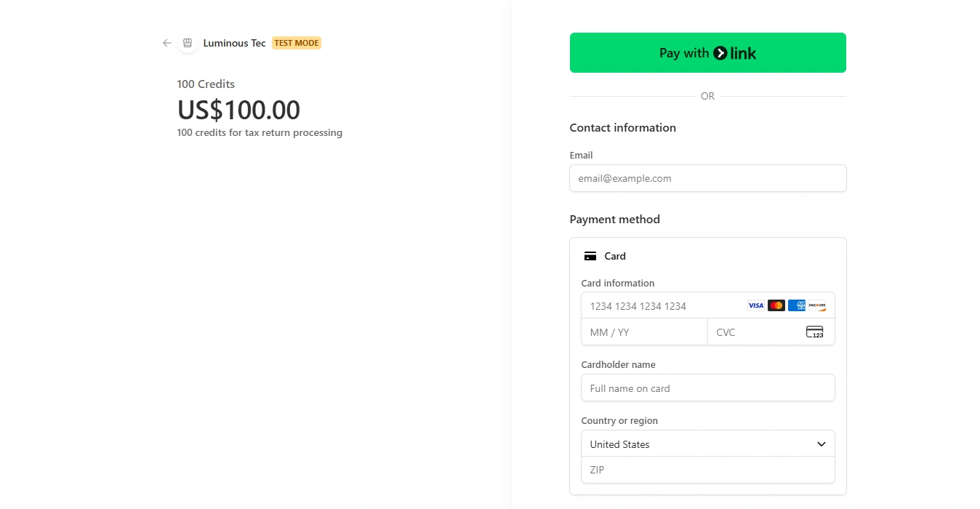
Task: Open the Country or region dropdown
Action: point(698,444)
